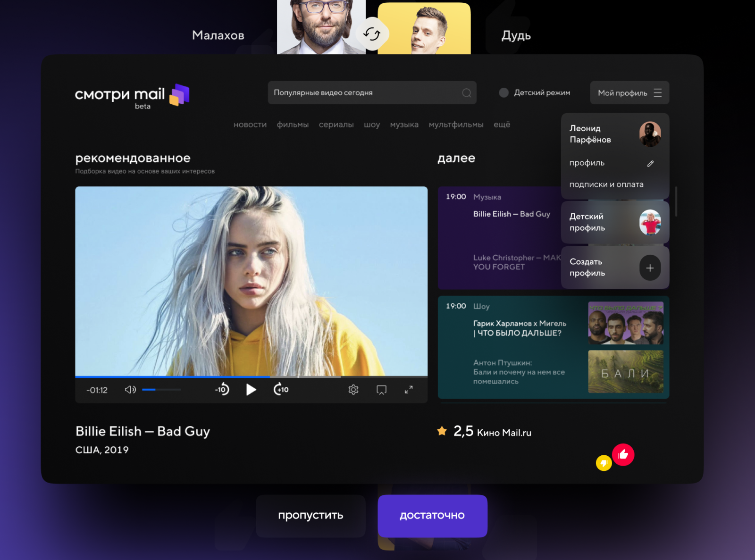The image size is (755, 560).
Task: Click the достаточно button
Action: (x=432, y=516)
